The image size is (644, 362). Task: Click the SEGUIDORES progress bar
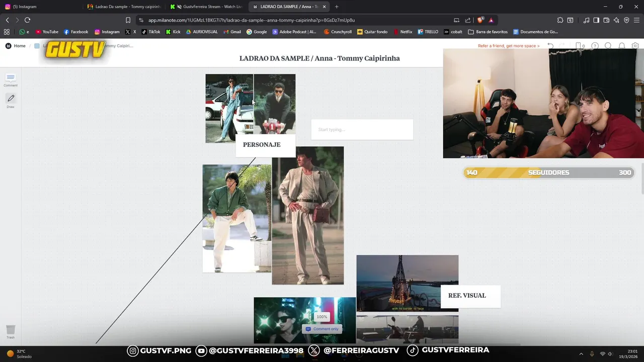[548, 172]
